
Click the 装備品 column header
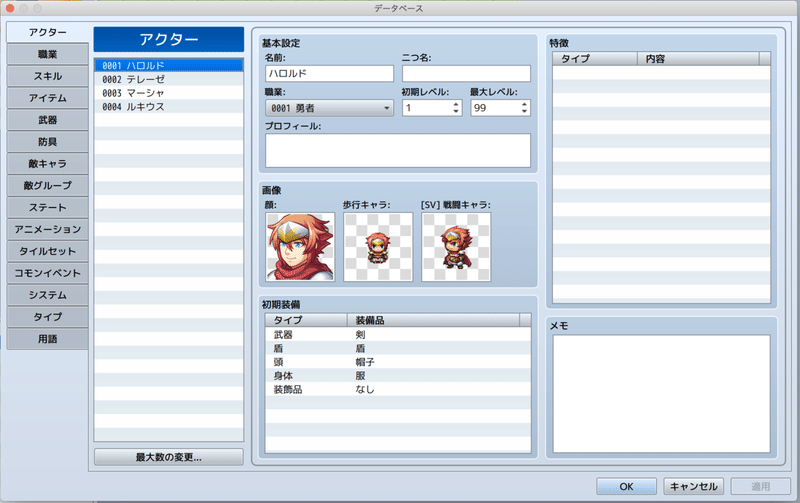(x=433, y=320)
